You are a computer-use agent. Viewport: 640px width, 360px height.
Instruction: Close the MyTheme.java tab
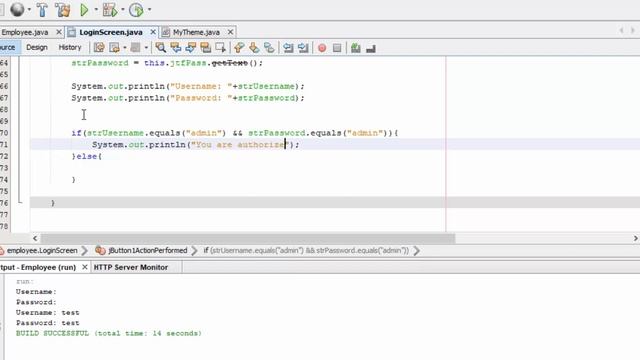click(x=230, y=32)
